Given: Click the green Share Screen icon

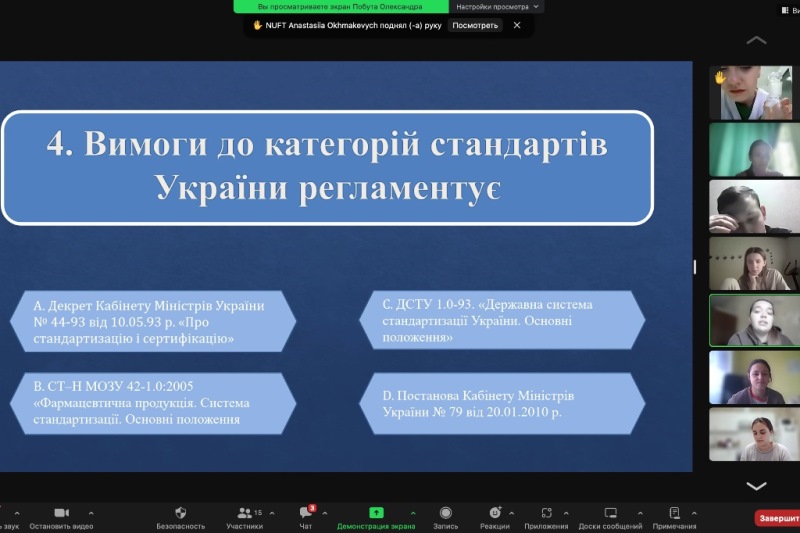Looking at the screenshot, I should [x=376, y=513].
